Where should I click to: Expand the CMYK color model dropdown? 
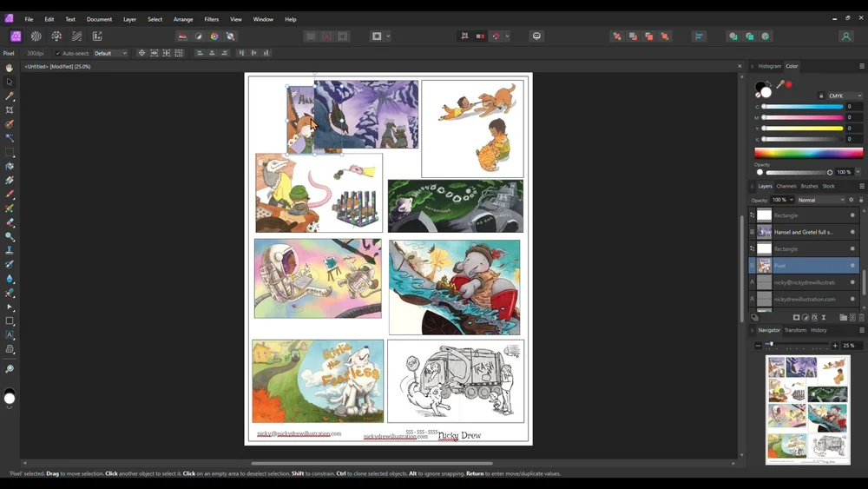click(x=845, y=96)
